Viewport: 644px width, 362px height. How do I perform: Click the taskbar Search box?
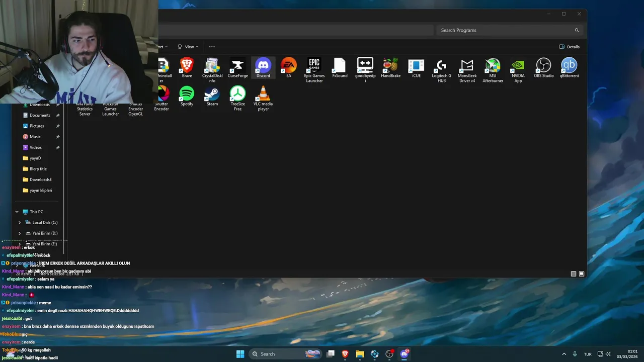(285, 354)
